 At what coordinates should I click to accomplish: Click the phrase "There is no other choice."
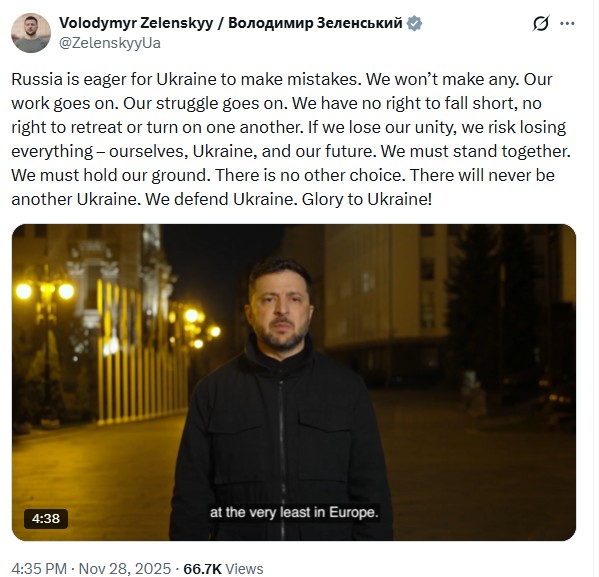tap(309, 175)
